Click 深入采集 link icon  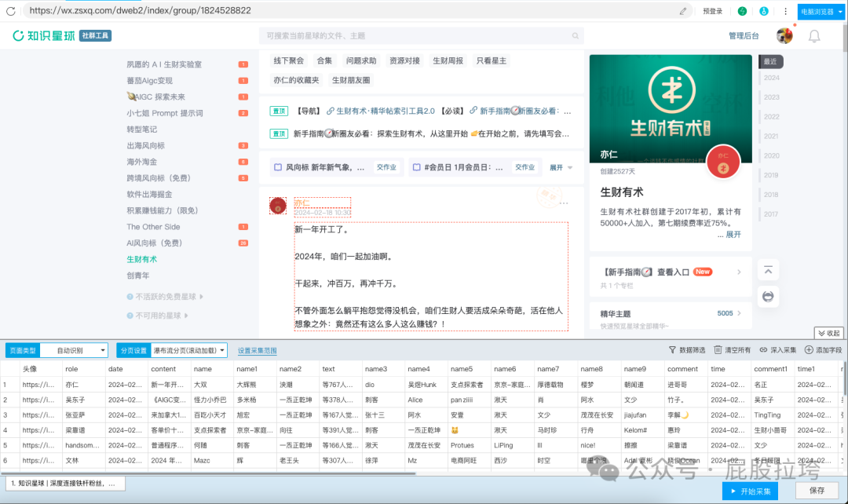[763, 350]
